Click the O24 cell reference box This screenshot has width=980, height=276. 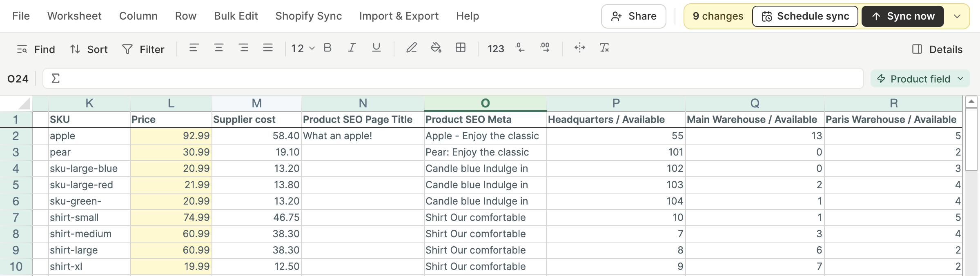click(x=18, y=79)
